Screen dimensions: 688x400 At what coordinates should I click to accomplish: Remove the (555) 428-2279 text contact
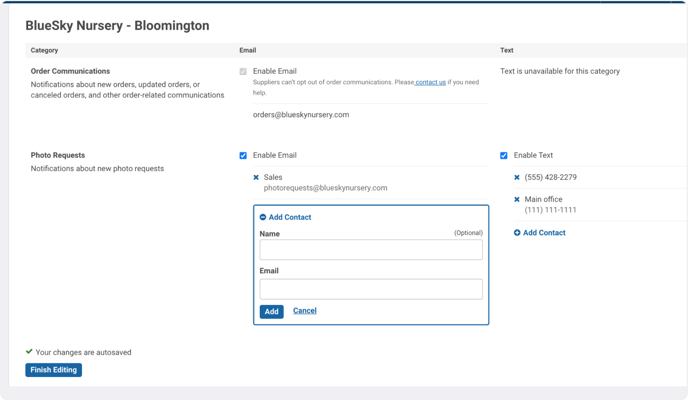[517, 178]
